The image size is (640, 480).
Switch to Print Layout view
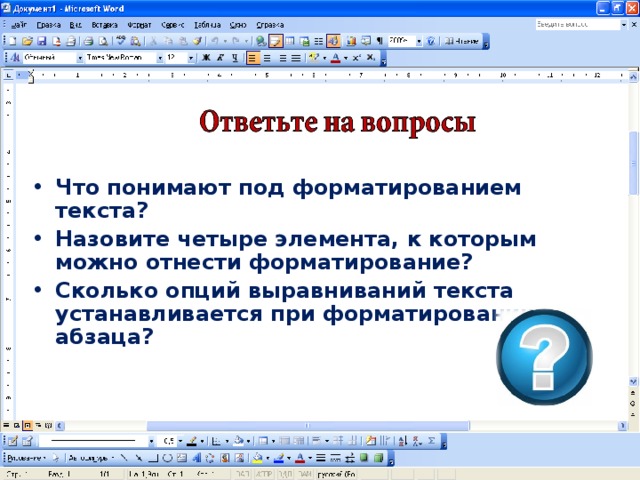tap(27, 426)
